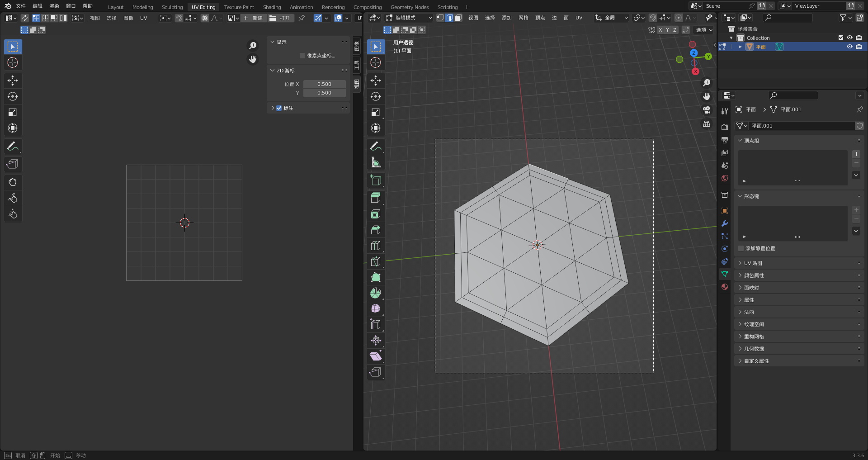Switch to the Shading workspace tab
Image resolution: width=868 pixels, height=460 pixels.
(x=272, y=7)
